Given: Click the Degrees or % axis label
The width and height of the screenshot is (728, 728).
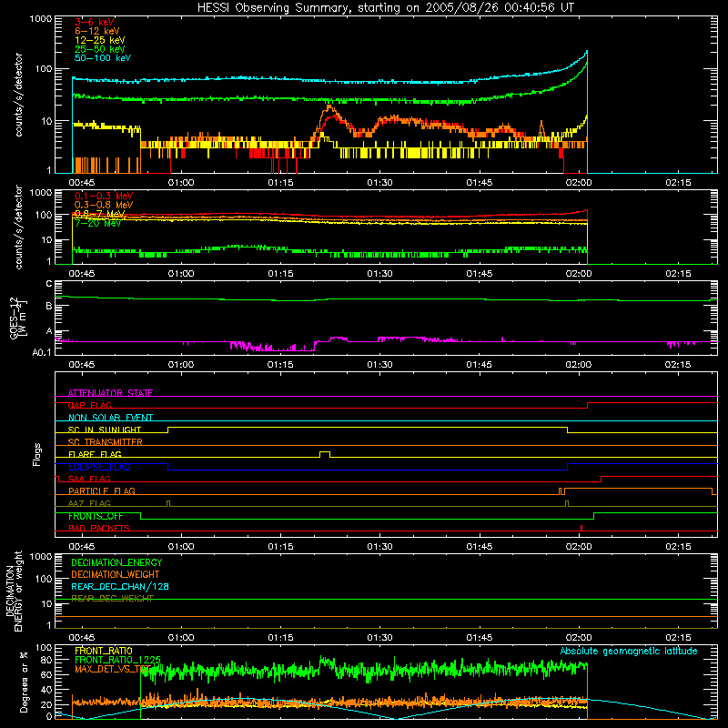Looking at the screenshot, I should click(x=24, y=682).
